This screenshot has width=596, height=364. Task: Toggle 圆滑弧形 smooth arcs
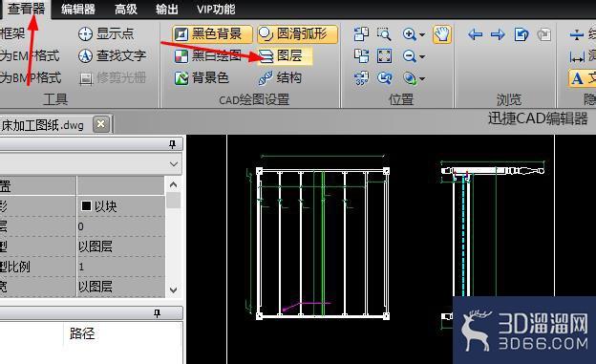pyautogui.click(x=297, y=34)
